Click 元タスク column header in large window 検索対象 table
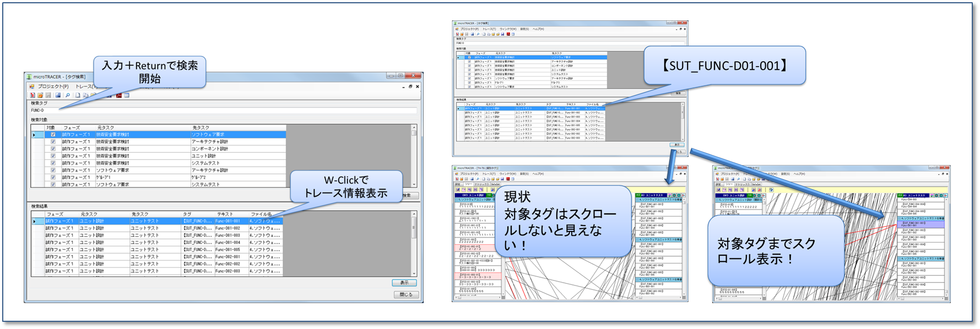 tap(143, 127)
